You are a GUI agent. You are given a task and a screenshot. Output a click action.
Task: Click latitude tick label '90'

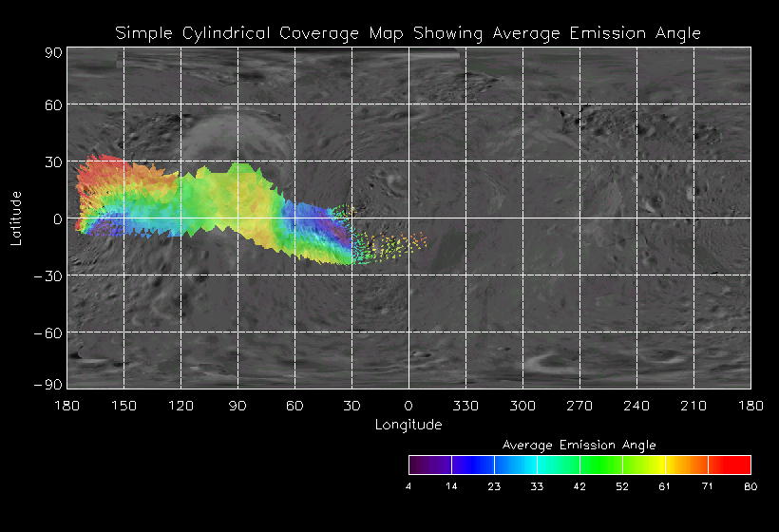pyautogui.click(x=53, y=52)
